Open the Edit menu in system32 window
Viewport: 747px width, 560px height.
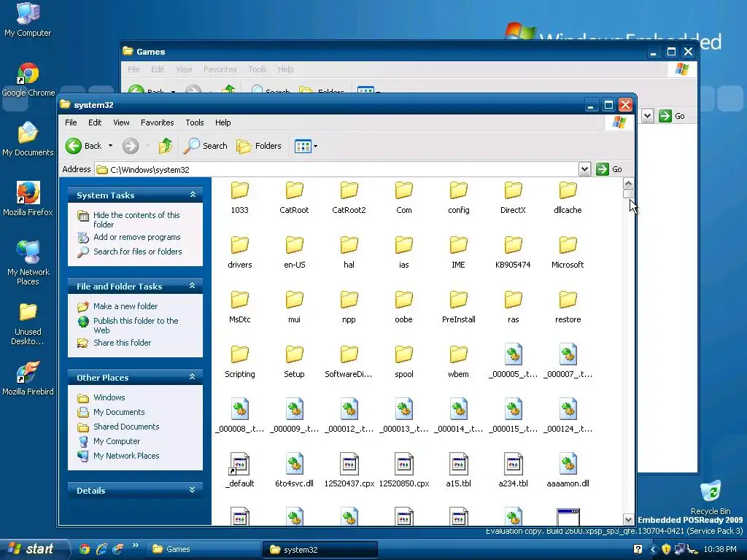tap(95, 122)
